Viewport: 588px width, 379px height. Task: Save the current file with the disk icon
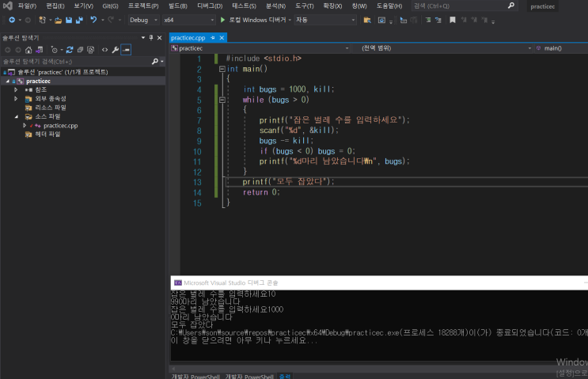[x=69, y=20]
